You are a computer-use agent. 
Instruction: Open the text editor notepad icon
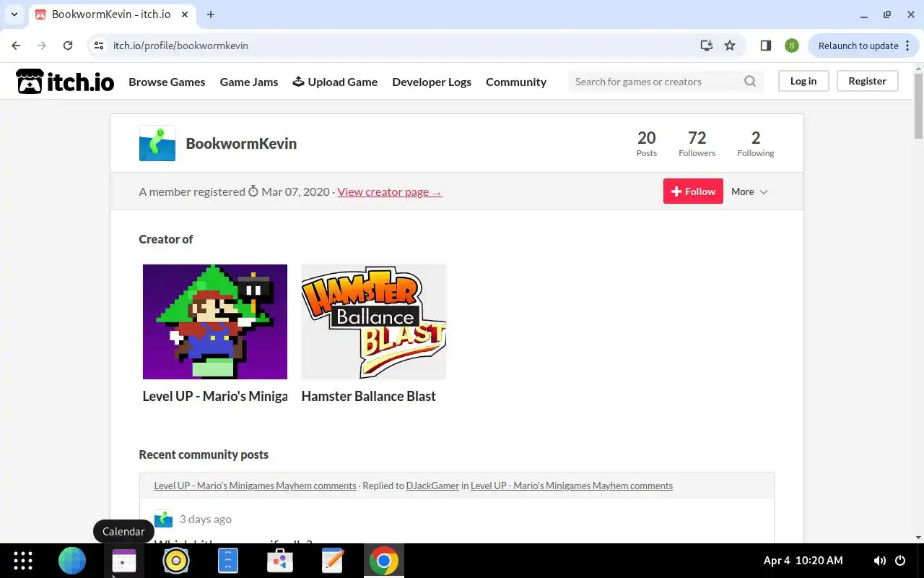click(x=332, y=561)
